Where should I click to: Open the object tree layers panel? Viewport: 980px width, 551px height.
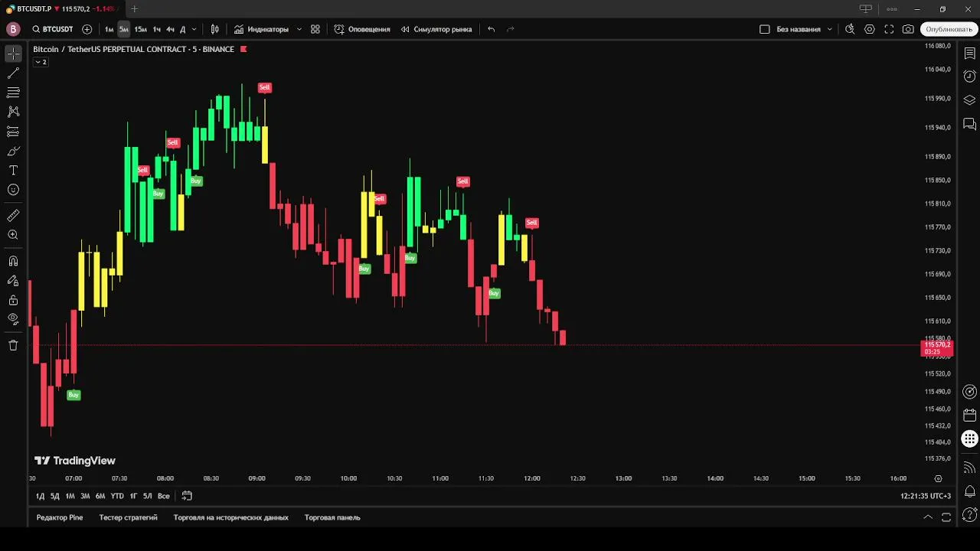pos(969,100)
